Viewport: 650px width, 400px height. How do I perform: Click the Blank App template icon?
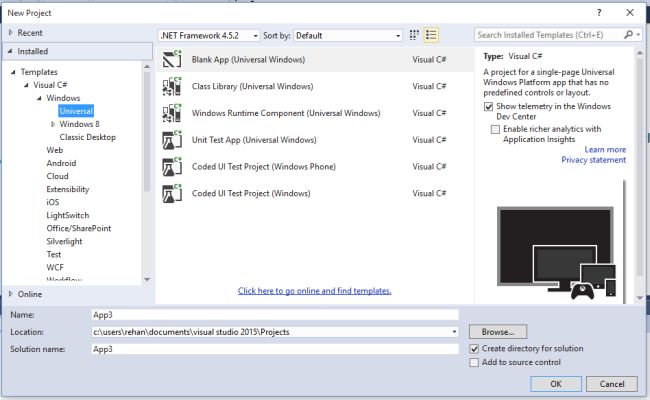[172, 59]
